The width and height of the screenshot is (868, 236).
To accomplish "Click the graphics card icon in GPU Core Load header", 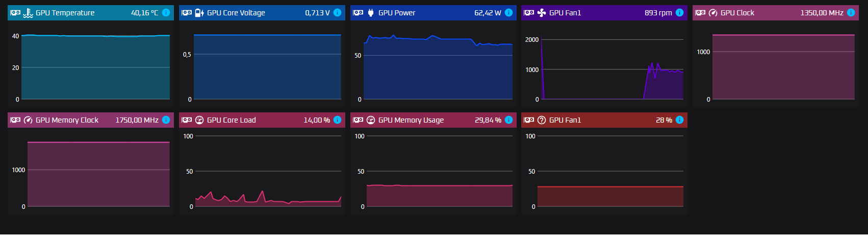I will pos(187,120).
